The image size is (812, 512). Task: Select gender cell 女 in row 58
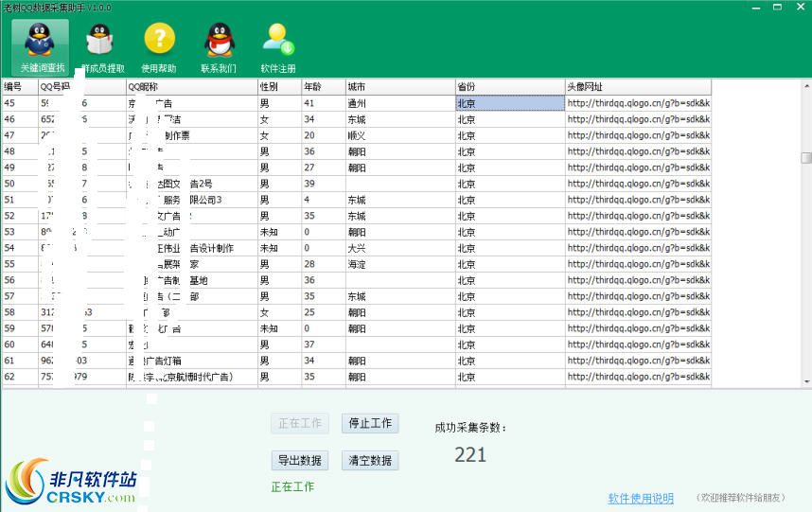pos(279,312)
